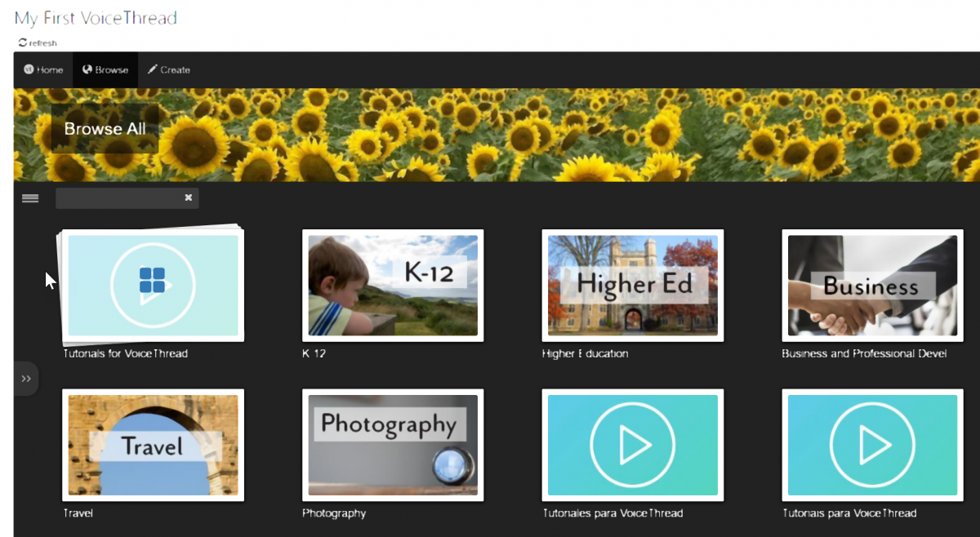
Task: Open the Business handshake thumbnail
Action: click(872, 286)
